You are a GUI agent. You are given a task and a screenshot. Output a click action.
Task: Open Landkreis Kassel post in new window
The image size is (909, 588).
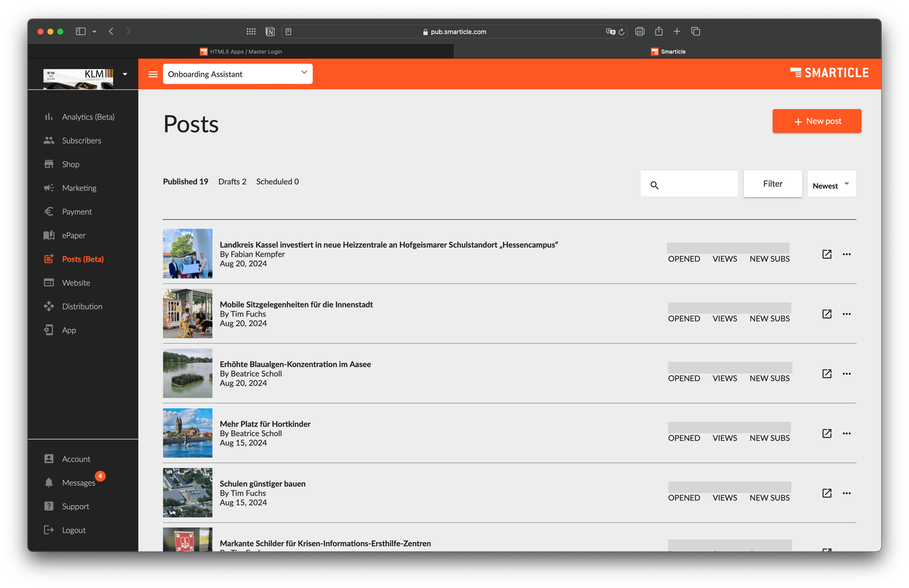[827, 254]
